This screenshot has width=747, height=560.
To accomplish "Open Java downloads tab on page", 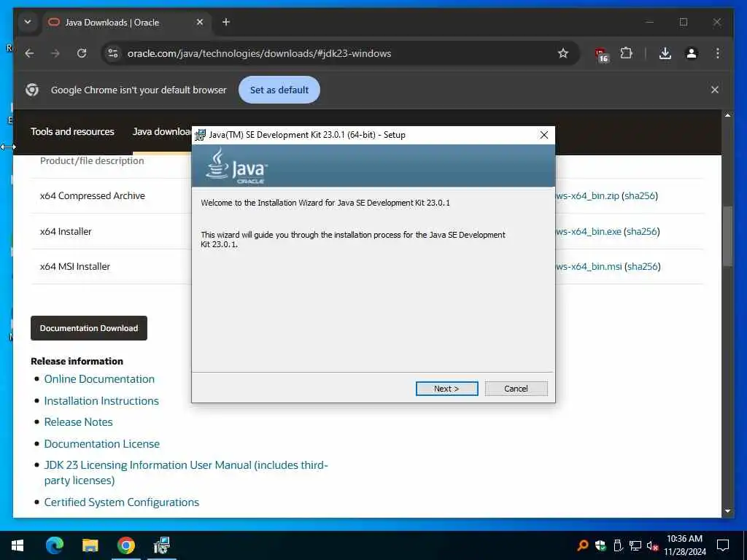I will (x=162, y=131).
